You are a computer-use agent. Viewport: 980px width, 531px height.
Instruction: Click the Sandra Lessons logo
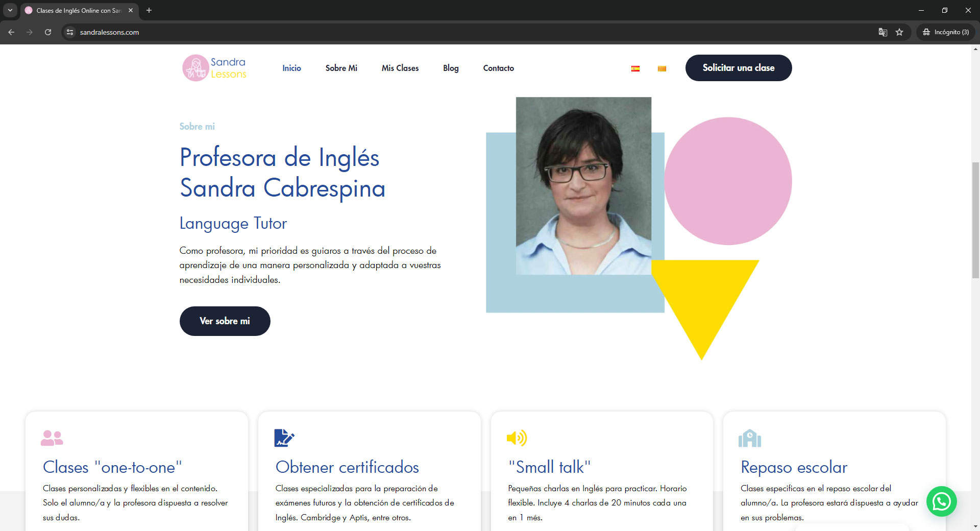point(214,68)
